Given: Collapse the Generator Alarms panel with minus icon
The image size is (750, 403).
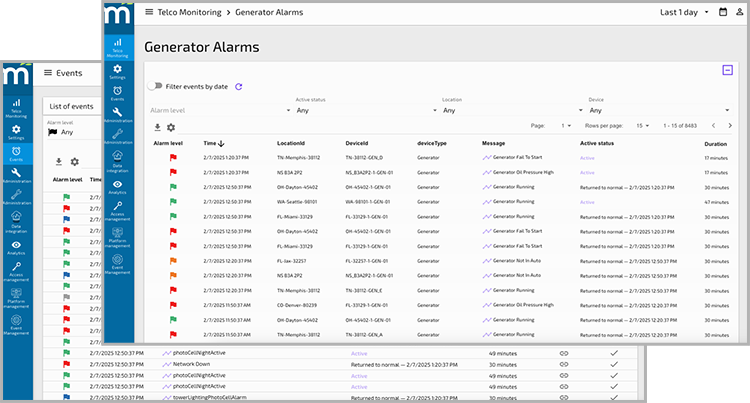Looking at the screenshot, I should click(728, 70).
